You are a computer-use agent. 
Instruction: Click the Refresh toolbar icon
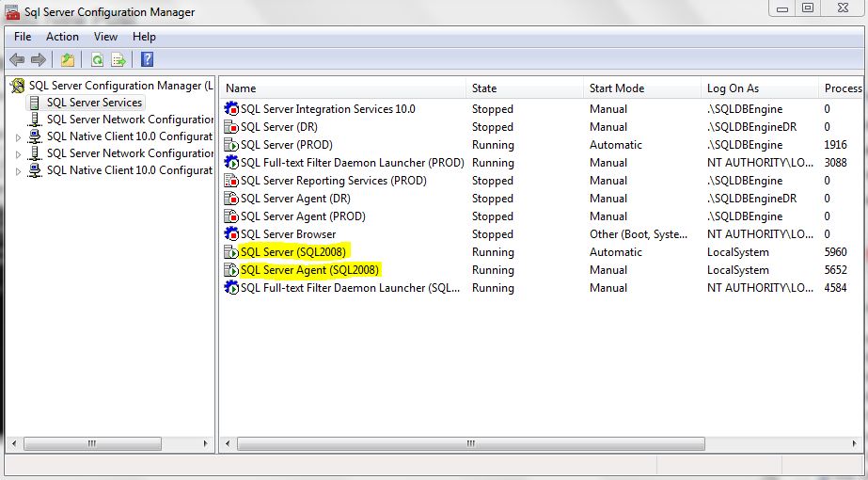click(x=98, y=59)
